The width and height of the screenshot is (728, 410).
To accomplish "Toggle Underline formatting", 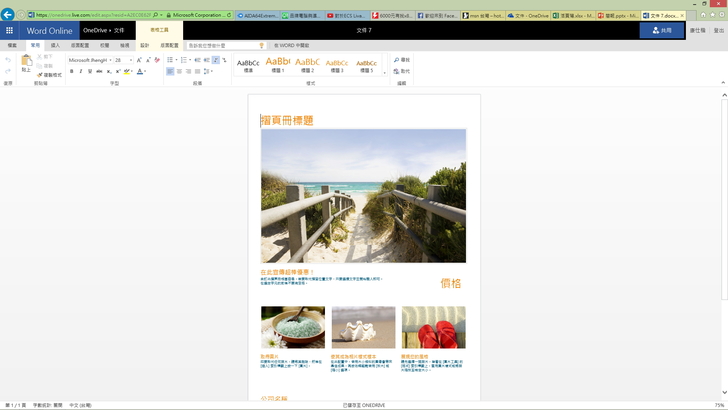I will tap(90, 72).
